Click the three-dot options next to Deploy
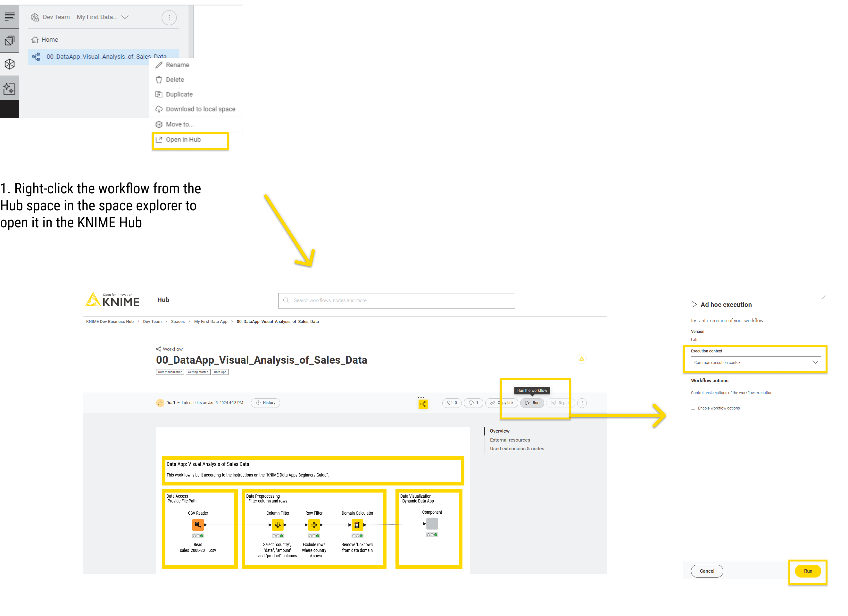This screenshot has height=616, width=848. [582, 403]
